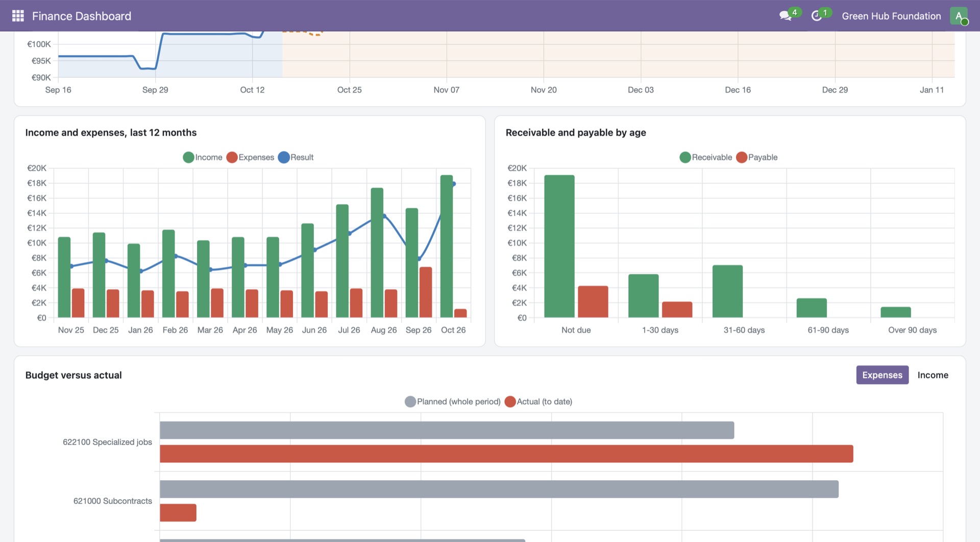The height and width of the screenshot is (542, 980).
Task: Click red actual bar for Subcontracts
Action: pos(178,512)
